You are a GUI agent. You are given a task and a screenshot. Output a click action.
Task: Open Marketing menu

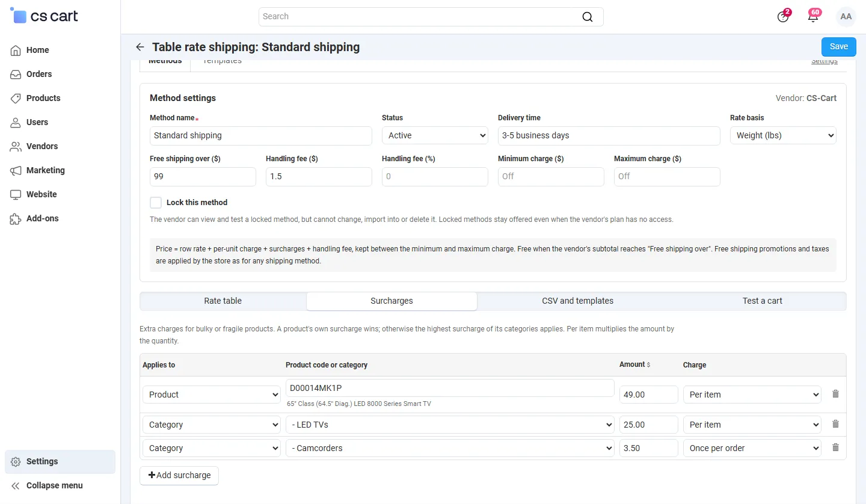(x=45, y=170)
